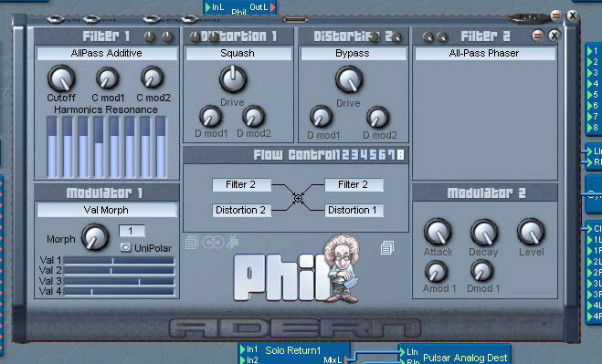Click the In2 port of Solo Return1
Screen dimensions: 602x364
click(243, 359)
